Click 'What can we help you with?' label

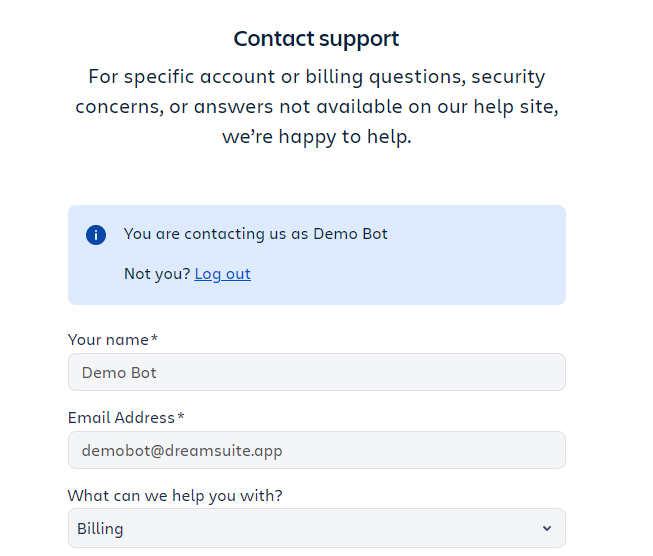[175, 495]
